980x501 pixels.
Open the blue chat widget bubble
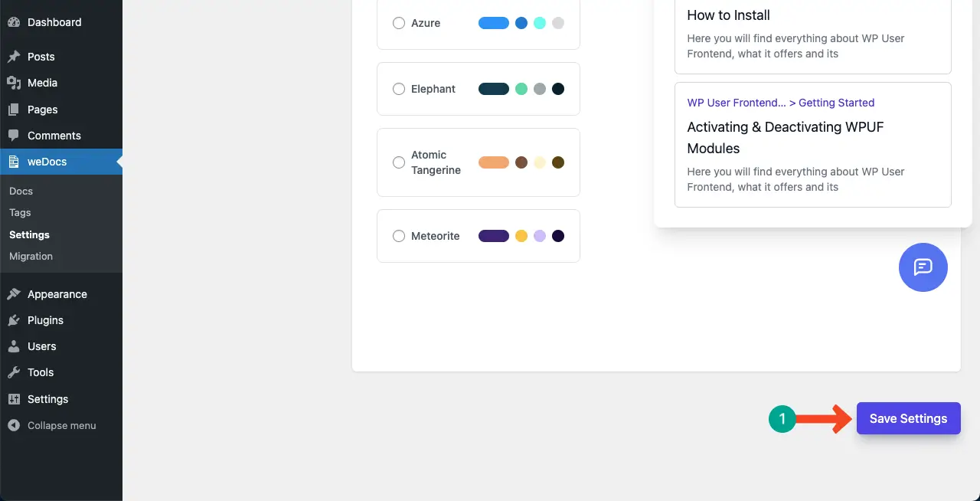click(923, 267)
